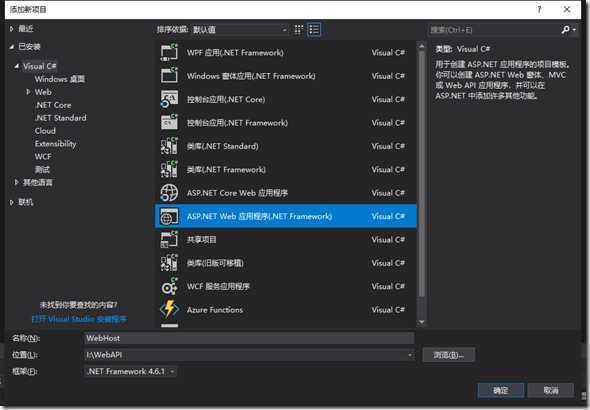Expand the 最近 tree node

(x=12, y=29)
